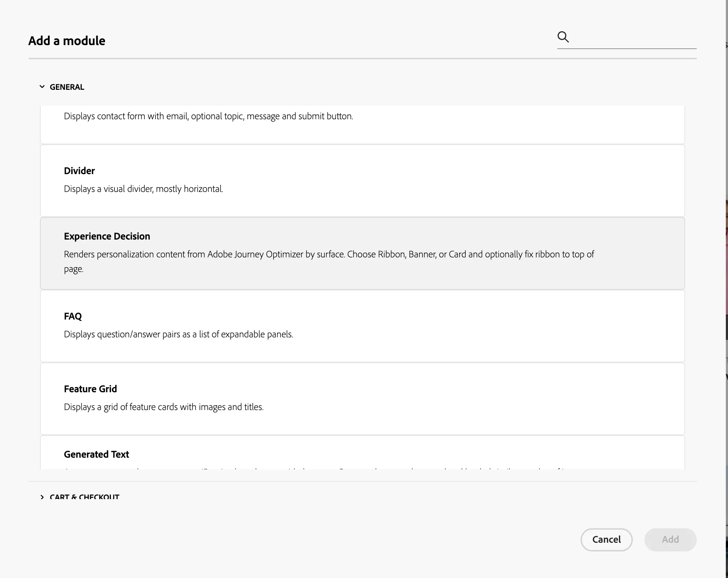This screenshot has height=578, width=728.
Task: Pick the Feature Grid module
Action: [362, 398]
